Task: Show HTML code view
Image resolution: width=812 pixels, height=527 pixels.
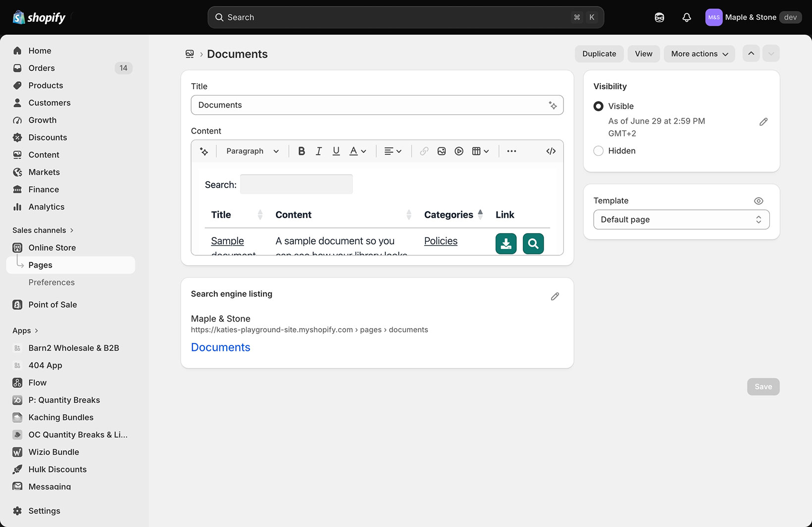Action: pyautogui.click(x=551, y=151)
